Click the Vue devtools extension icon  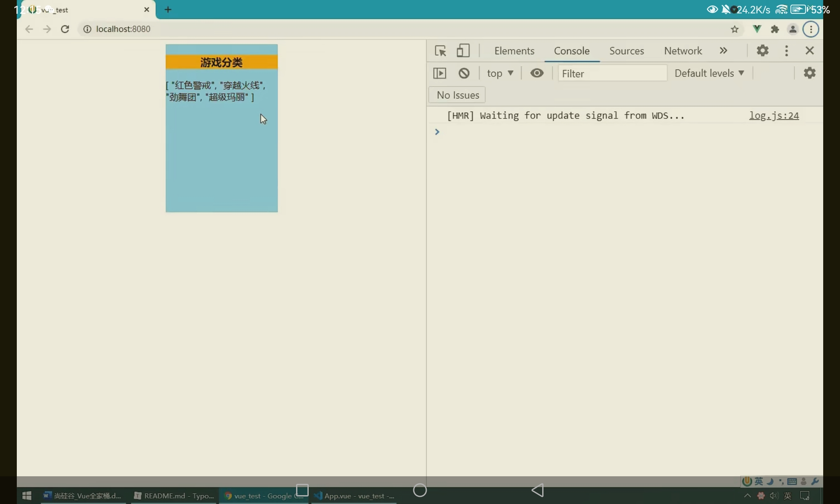[756, 29]
